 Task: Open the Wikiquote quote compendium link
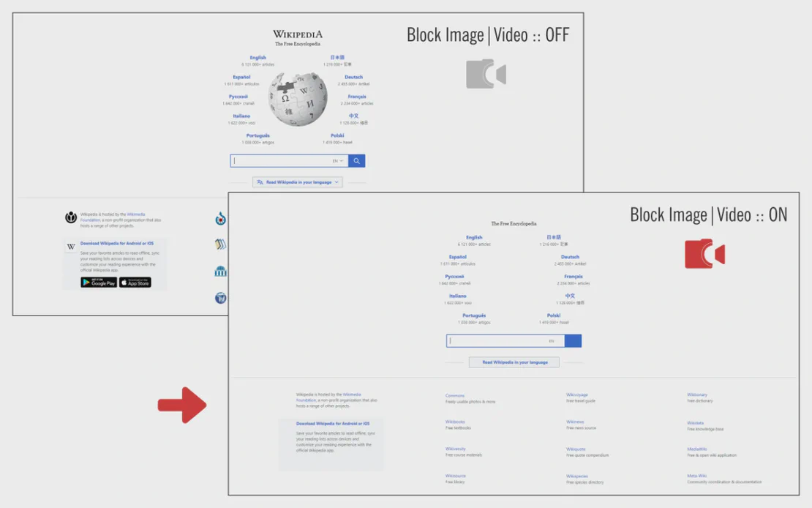tap(576, 449)
